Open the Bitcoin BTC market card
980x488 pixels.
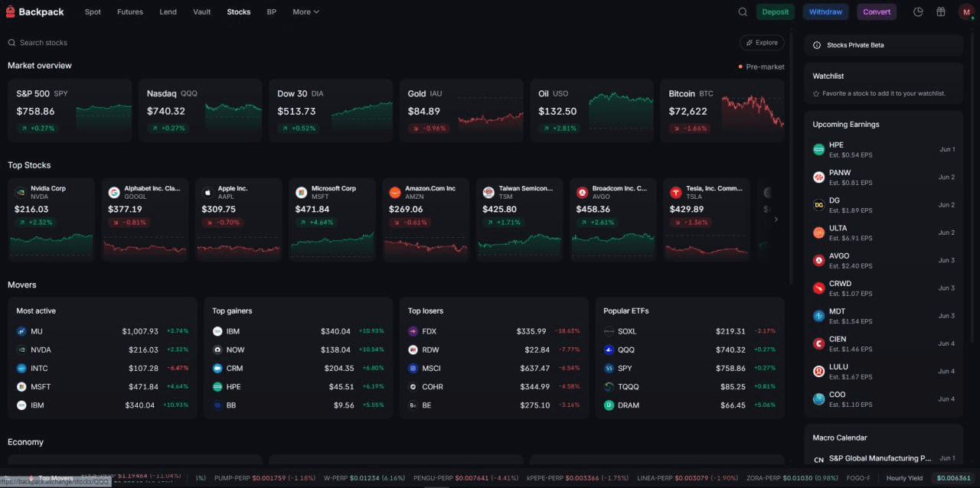pos(722,110)
